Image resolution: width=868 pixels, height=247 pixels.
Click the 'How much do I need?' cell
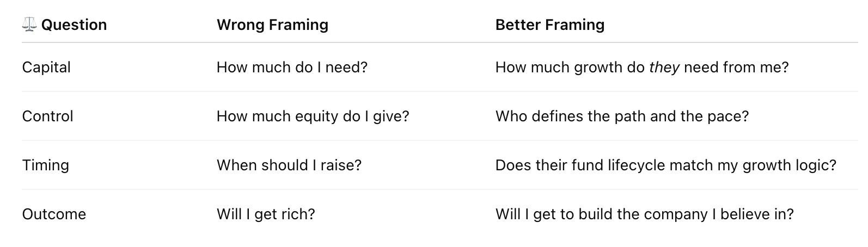292,67
